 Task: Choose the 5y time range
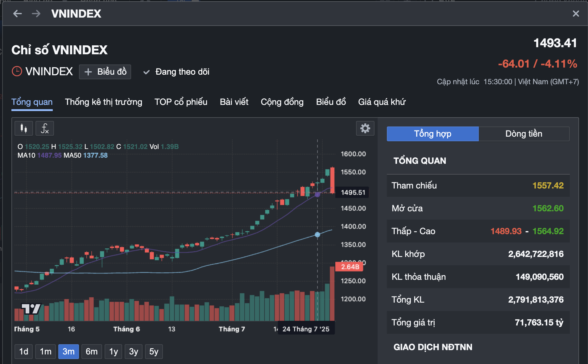[154, 351]
